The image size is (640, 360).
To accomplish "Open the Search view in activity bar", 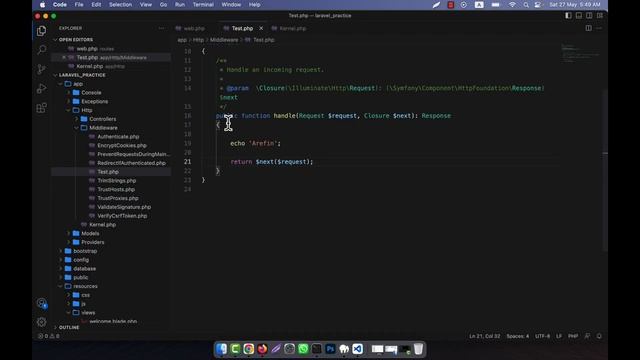I will (x=41, y=50).
